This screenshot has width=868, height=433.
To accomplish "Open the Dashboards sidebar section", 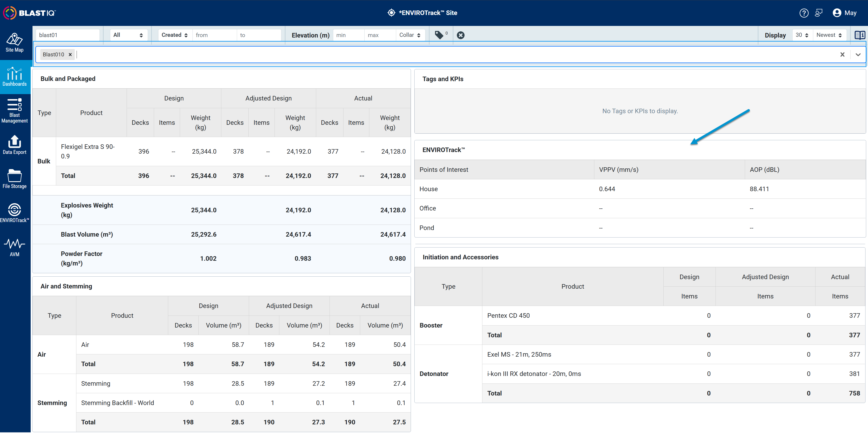I will pyautogui.click(x=15, y=77).
